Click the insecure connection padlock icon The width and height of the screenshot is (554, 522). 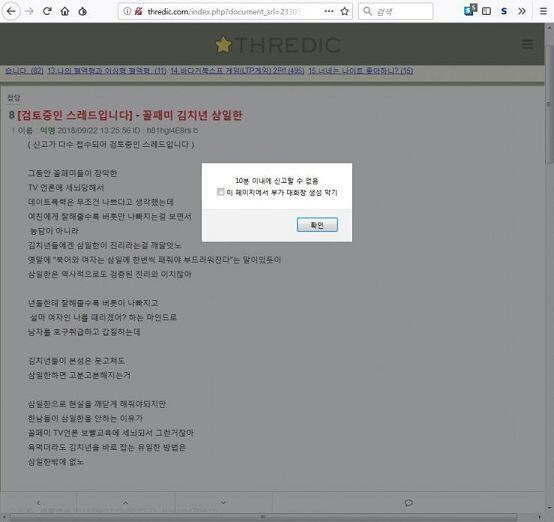(138, 11)
